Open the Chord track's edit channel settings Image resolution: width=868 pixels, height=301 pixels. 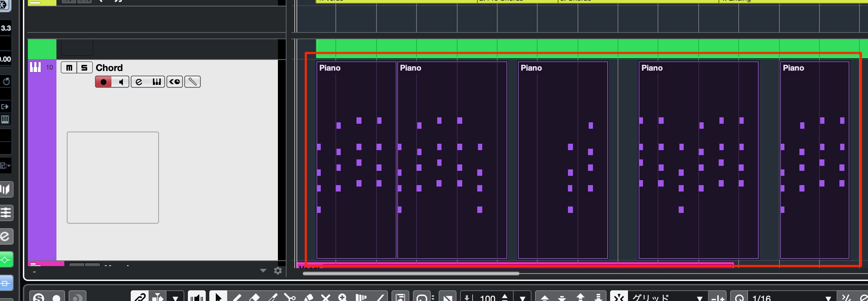(x=139, y=82)
